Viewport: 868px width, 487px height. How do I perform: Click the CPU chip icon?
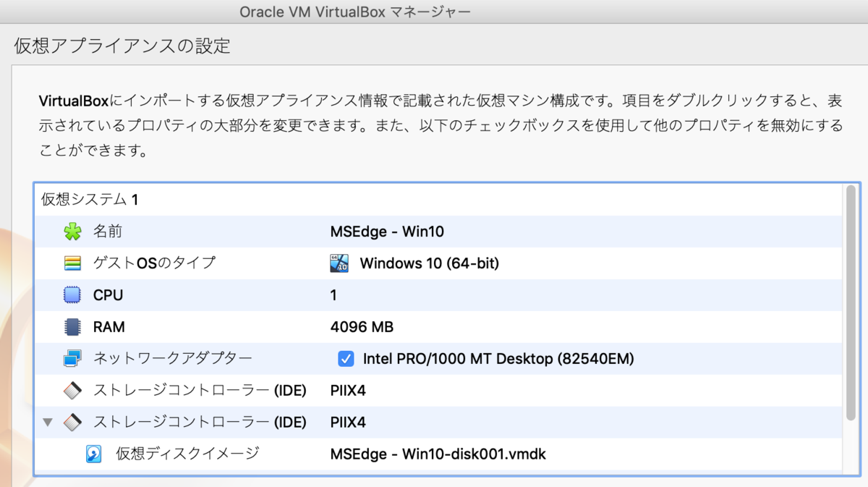pyautogui.click(x=72, y=295)
